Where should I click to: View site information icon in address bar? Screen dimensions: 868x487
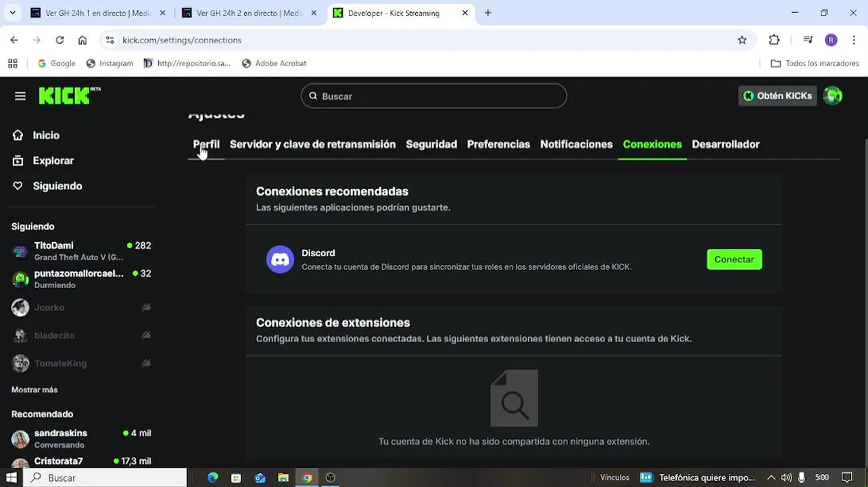(110, 40)
